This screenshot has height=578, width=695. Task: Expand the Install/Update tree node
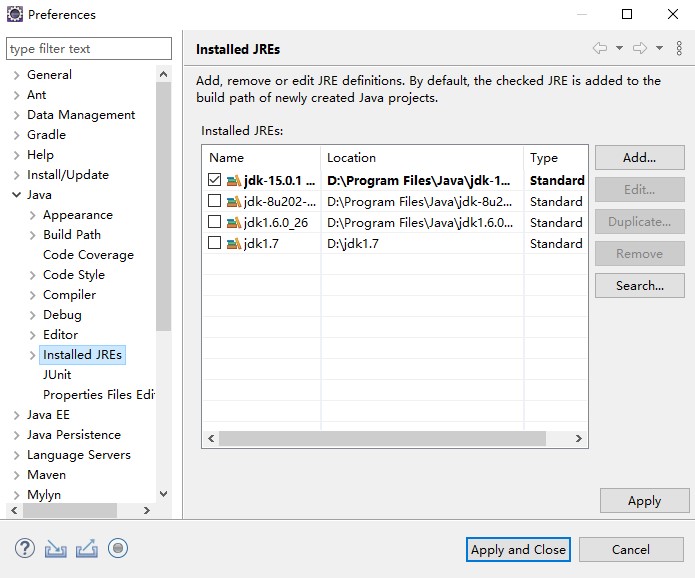[x=16, y=176]
